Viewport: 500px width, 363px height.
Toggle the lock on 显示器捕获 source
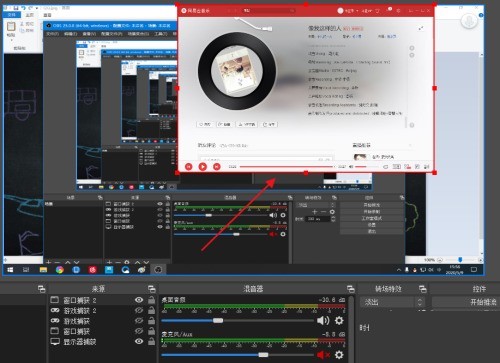click(x=151, y=341)
